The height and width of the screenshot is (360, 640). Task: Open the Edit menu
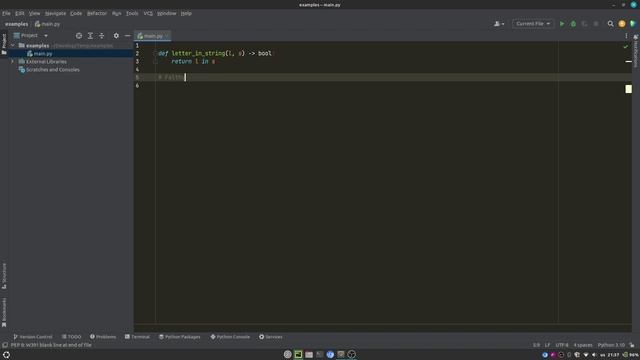tap(20, 13)
